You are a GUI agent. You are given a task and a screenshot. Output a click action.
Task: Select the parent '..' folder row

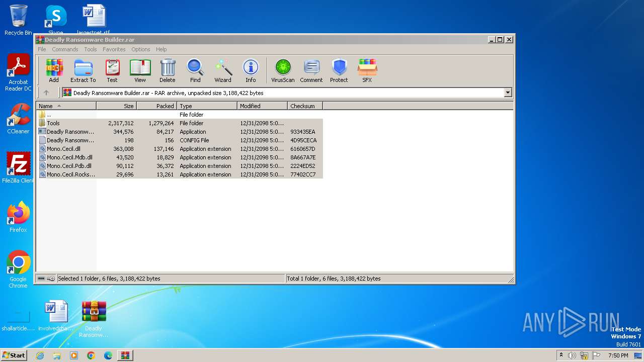[x=180, y=115]
